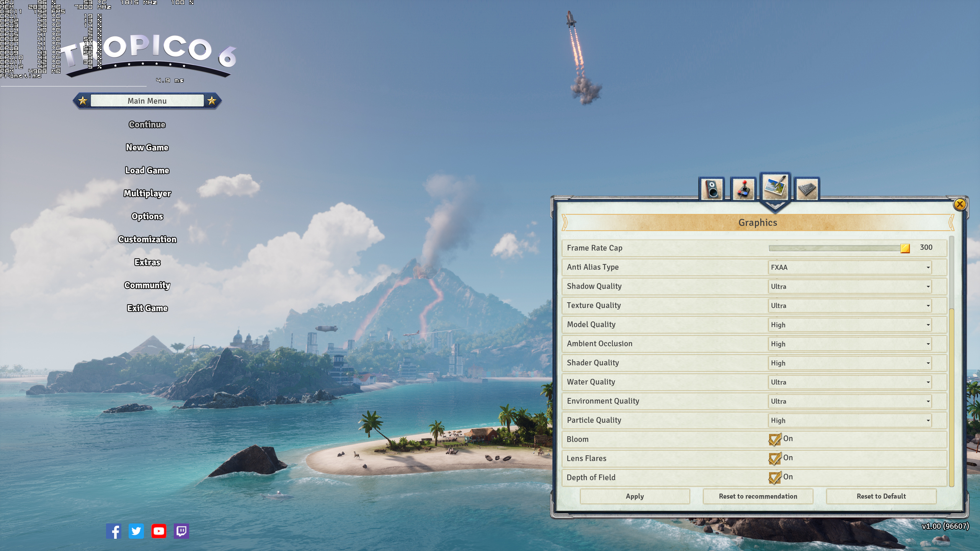980x551 pixels.
Task: Click the Facebook social media icon
Action: click(114, 531)
